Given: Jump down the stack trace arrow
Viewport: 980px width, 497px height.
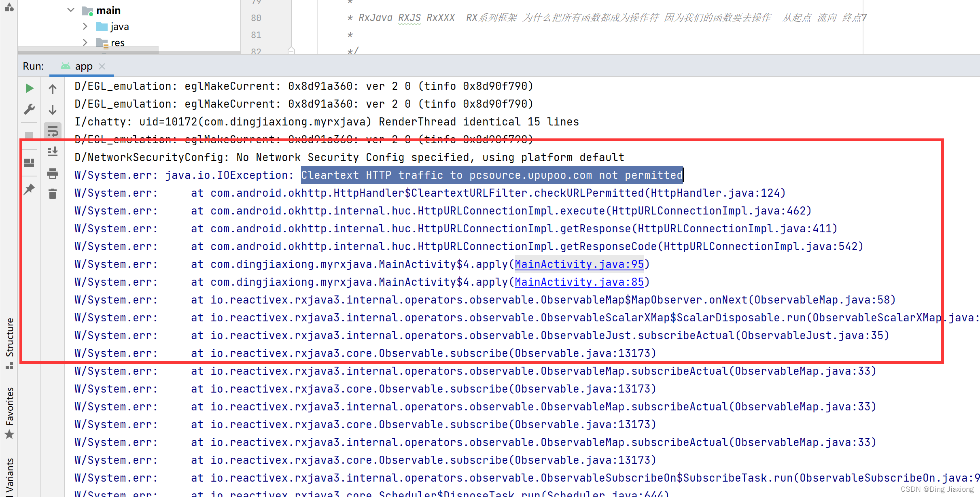Looking at the screenshot, I should pyautogui.click(x=53, y=110).
